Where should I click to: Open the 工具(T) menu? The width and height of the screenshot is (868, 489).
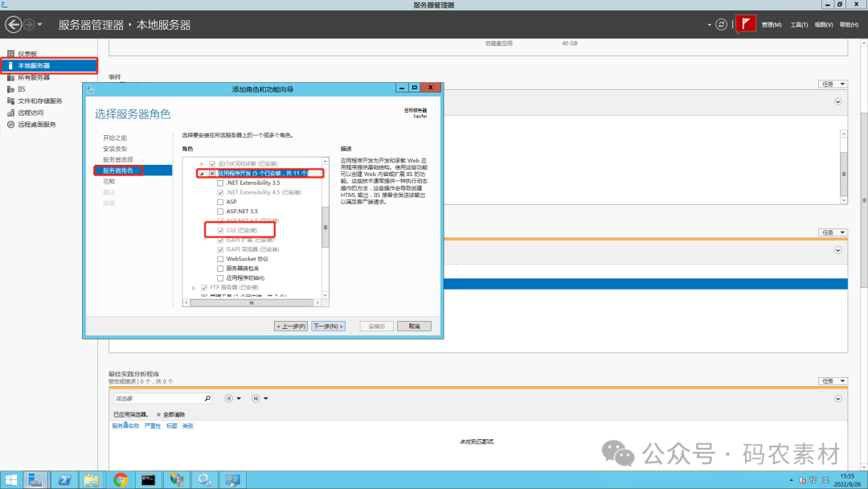[799, 25]
